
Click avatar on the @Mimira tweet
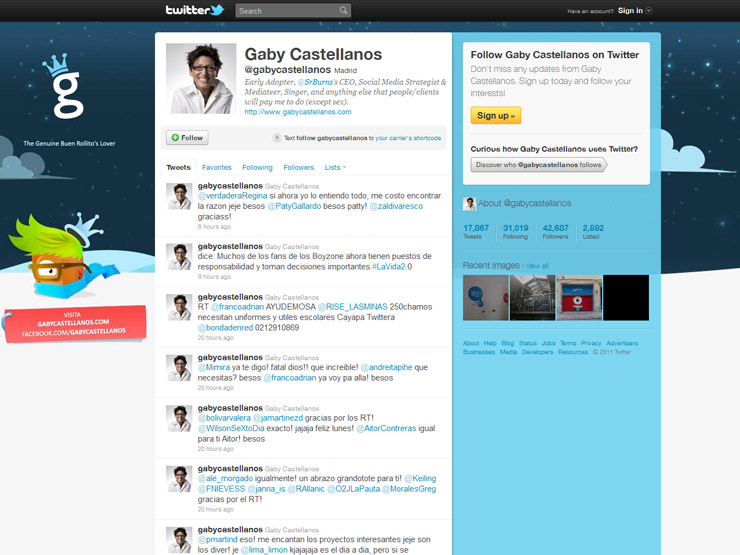click(x=179, y=368)
